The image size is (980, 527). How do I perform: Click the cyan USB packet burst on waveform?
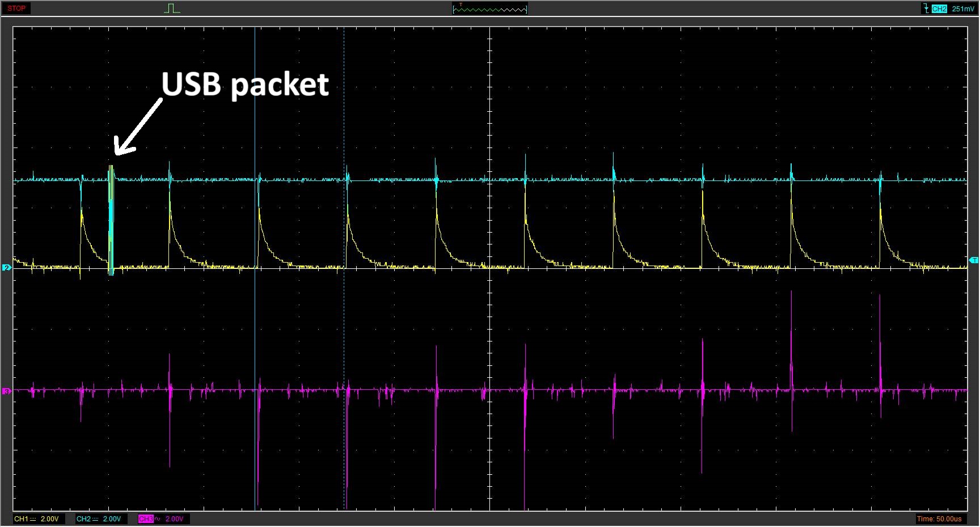click(x=111, y=220)
